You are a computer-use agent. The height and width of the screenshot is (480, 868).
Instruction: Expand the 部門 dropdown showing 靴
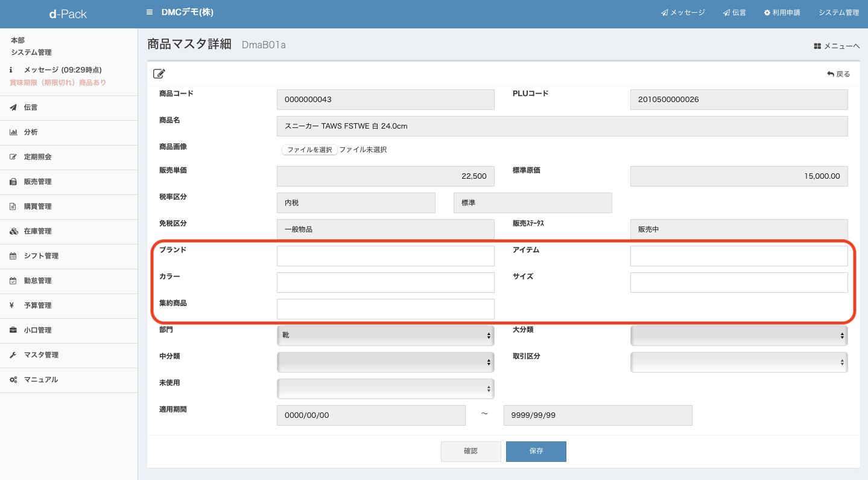click(385, 336)
